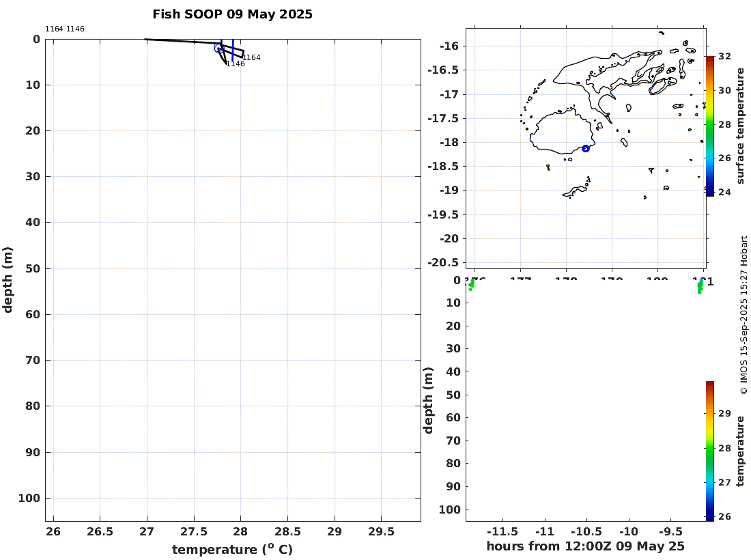
Task: Click the IMOS copyright text on the right edge
Action: point(743,316)
